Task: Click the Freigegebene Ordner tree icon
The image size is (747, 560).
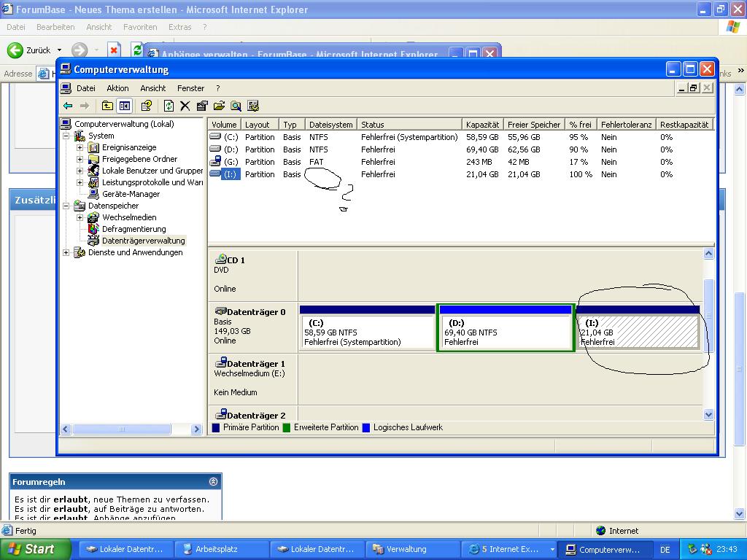Action: tap(94, 159)
